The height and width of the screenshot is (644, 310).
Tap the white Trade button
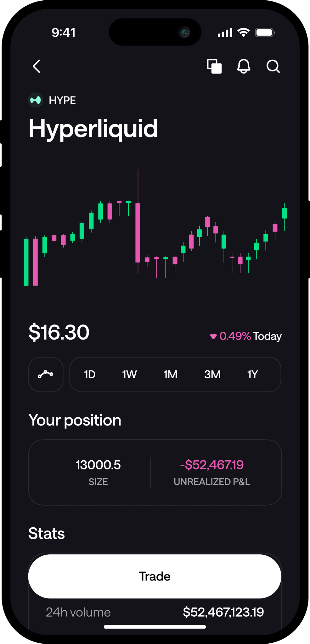click(x=155, y=576)
